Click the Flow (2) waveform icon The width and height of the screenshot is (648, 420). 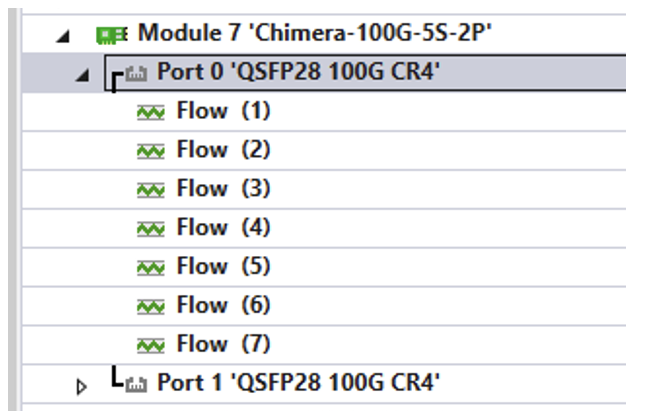click(x=150, y=151)
